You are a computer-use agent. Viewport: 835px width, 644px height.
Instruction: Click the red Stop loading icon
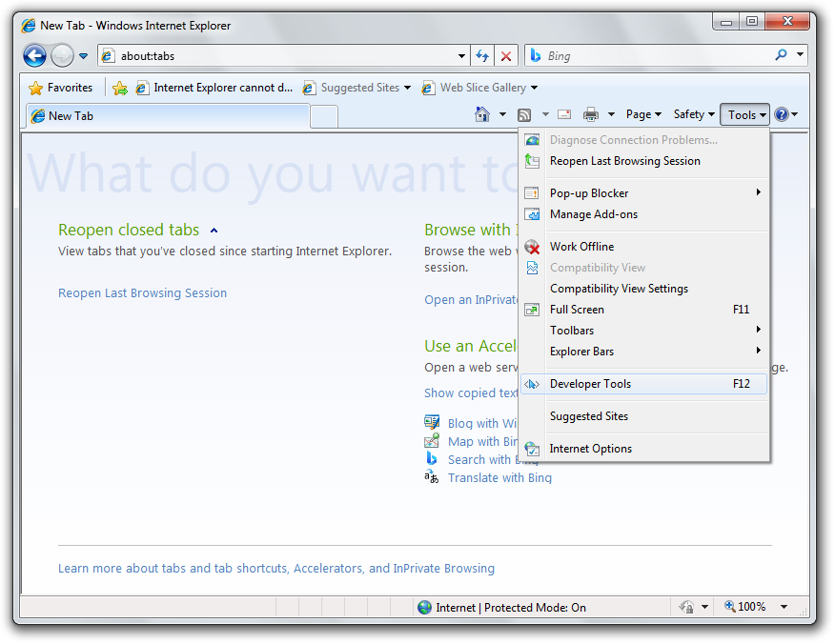(506, 56)
